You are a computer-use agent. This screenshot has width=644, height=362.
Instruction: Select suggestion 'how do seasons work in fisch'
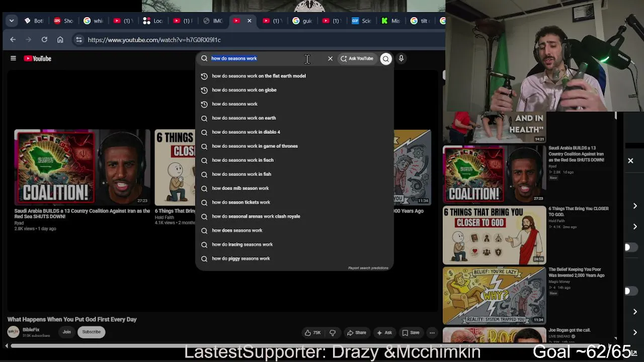[x=294, y=160]
